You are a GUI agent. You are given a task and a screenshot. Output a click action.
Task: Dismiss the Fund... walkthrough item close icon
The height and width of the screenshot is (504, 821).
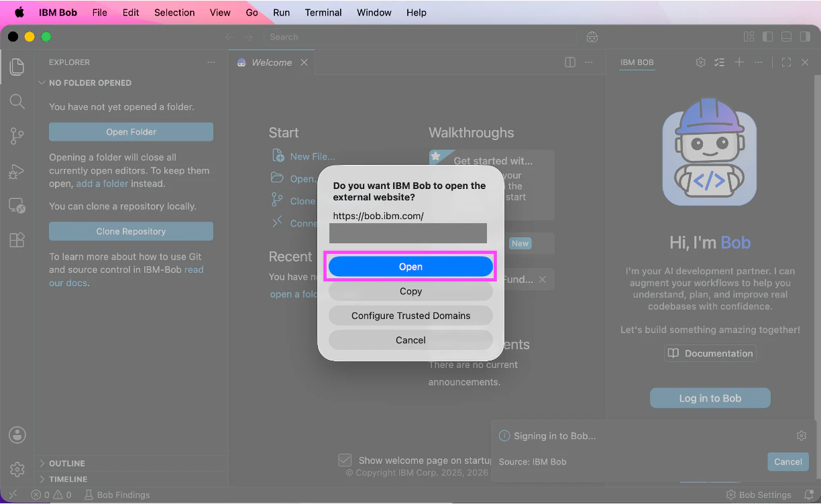(543, 279)
